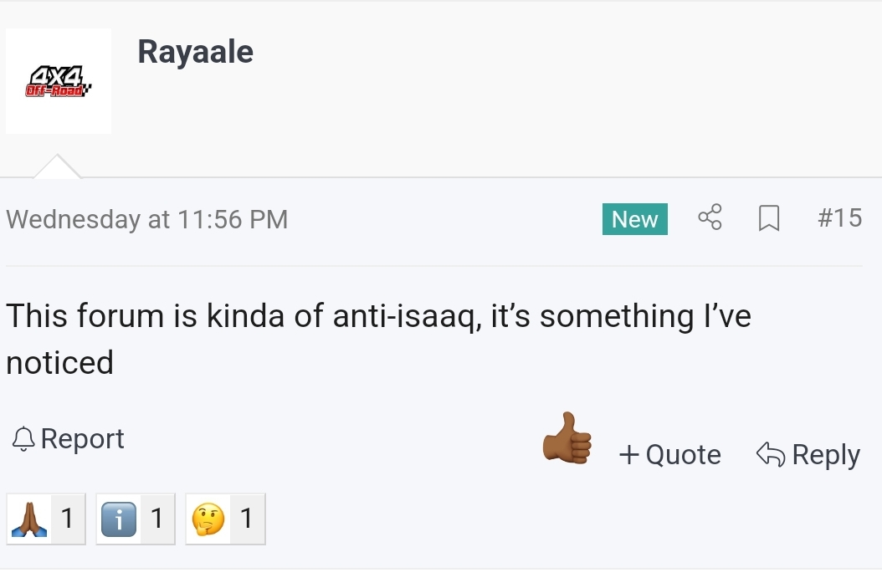
Task: Click the Quote text label
Action: [x=683, y=454]
